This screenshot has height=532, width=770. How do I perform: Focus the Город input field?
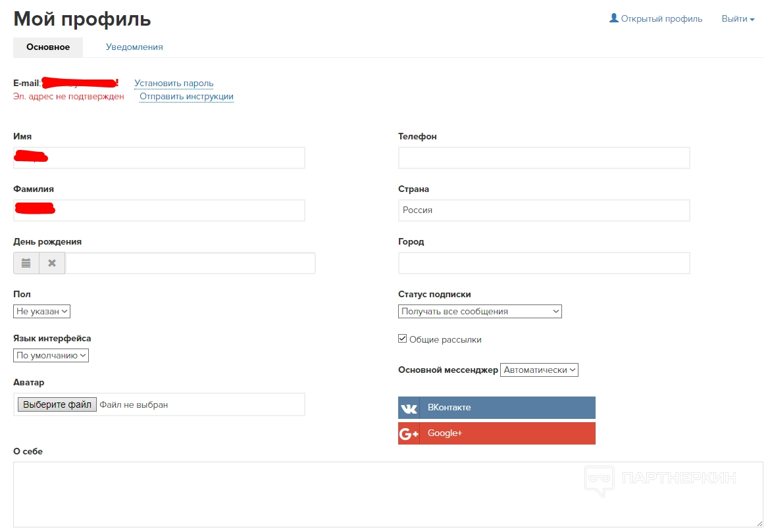coord(544,263)
